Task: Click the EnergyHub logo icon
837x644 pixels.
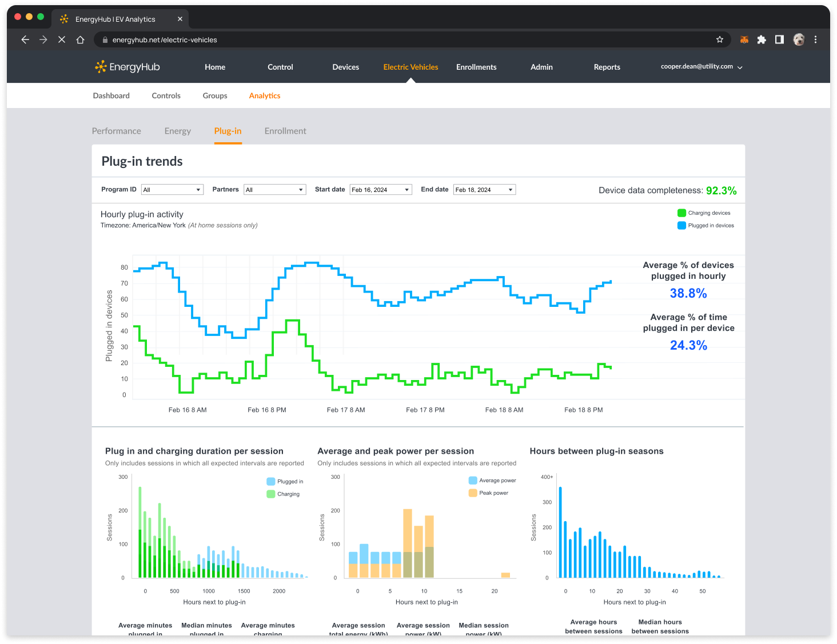Action: [x=101, y=67]
